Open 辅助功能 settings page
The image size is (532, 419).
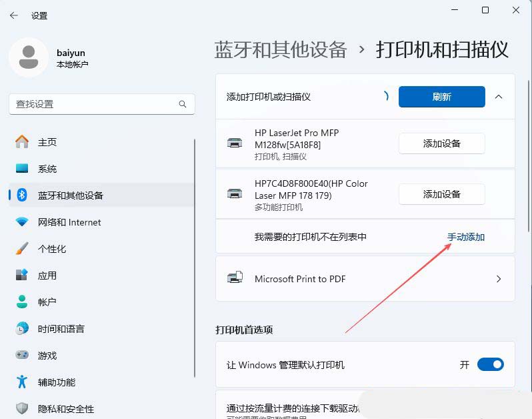(x=101, y=382)
